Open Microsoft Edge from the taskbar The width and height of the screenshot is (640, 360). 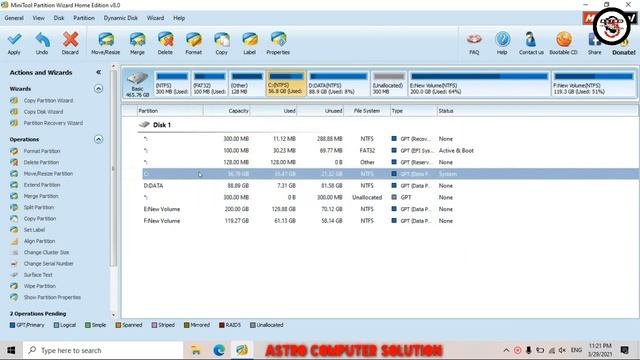tap(219, 350)
